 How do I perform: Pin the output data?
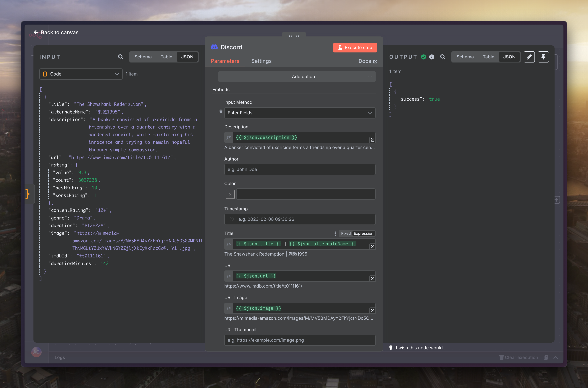click(x=543, y=57)
